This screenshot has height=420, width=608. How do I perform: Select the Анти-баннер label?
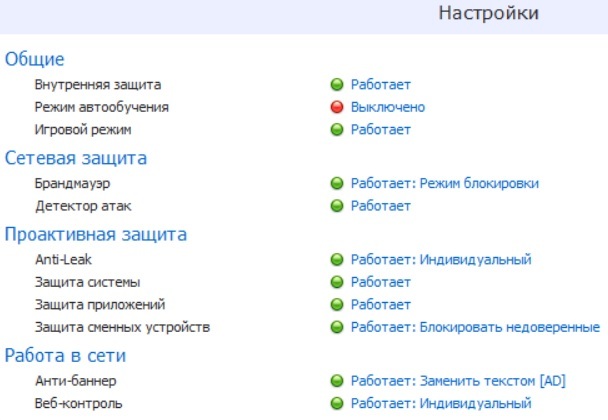pos(76,381)
